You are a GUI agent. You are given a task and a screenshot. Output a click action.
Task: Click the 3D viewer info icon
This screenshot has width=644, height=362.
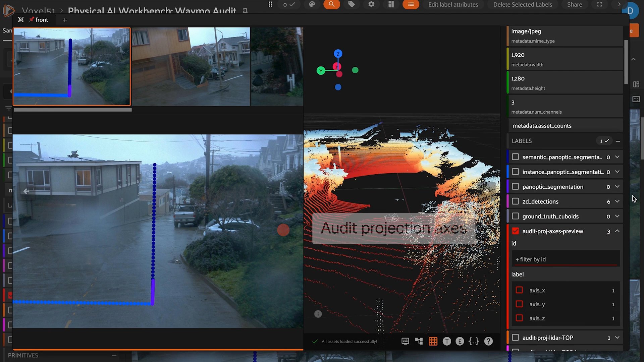tap(318, 314)
